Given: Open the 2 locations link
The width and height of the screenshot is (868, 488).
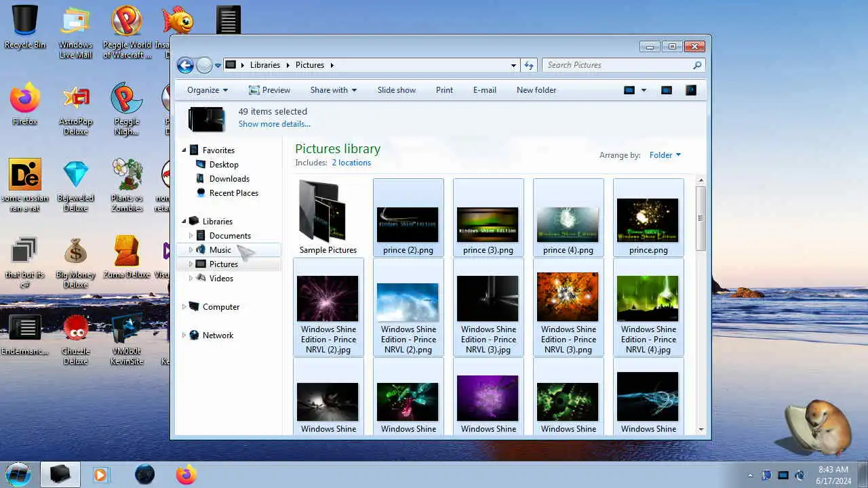Looking at the screenshot, I should coord(351,163).
